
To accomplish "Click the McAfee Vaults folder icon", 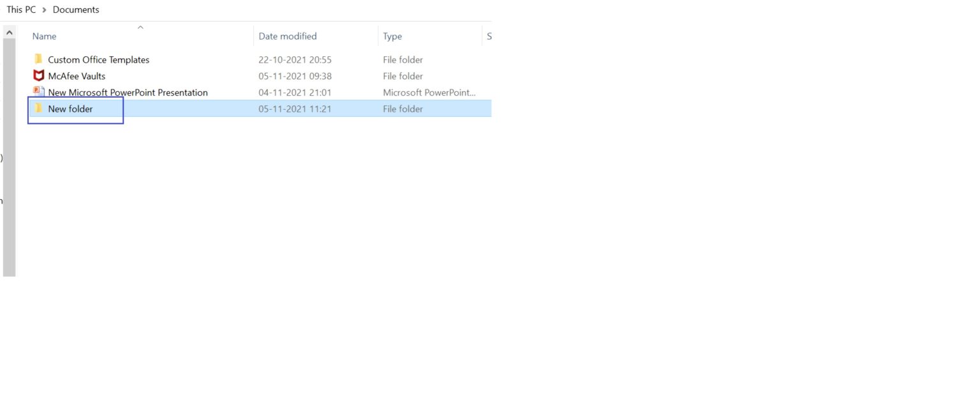I will click(38, 75).
